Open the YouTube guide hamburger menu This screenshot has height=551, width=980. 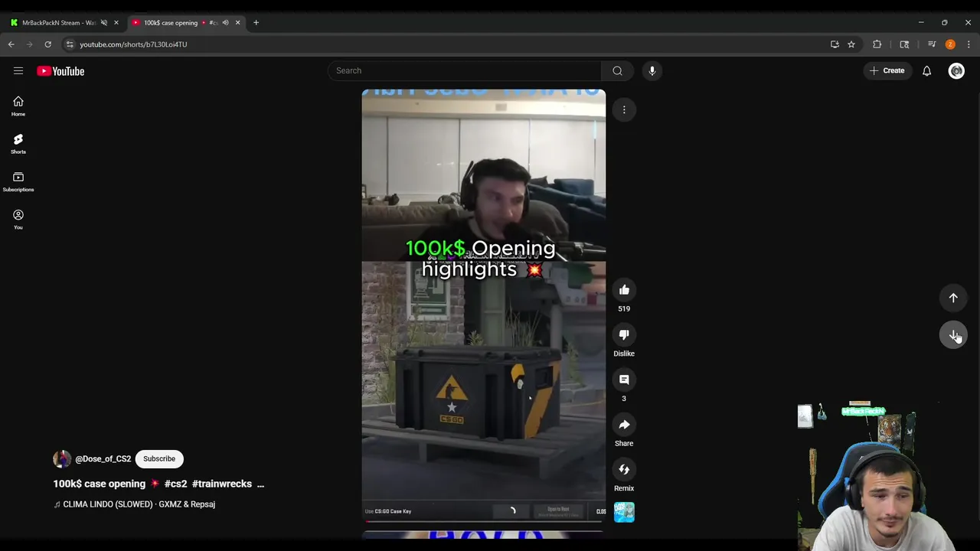click(18, 70)
